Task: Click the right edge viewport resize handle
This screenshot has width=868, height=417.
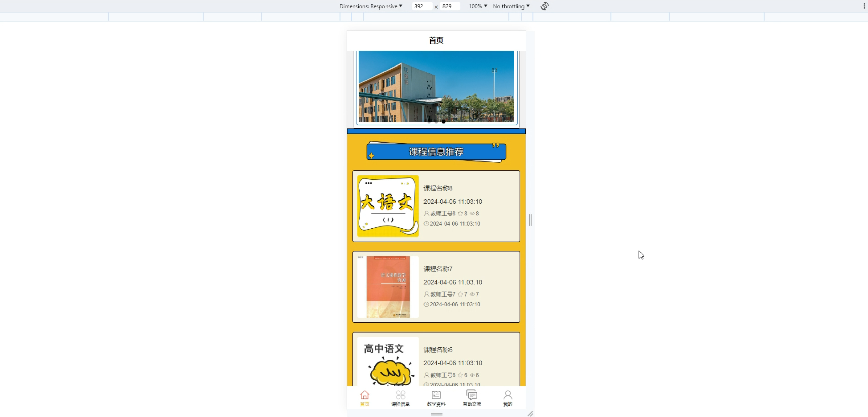Action: (x=530, y=220)
